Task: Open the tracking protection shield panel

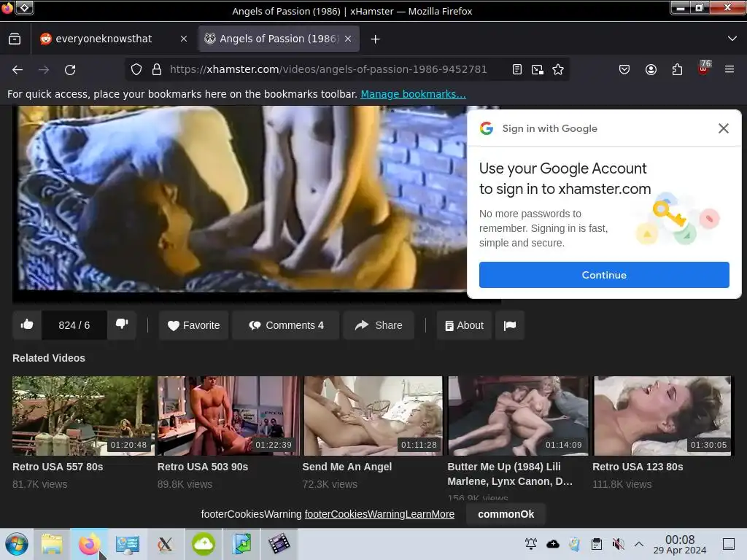Action: point(136,69)
